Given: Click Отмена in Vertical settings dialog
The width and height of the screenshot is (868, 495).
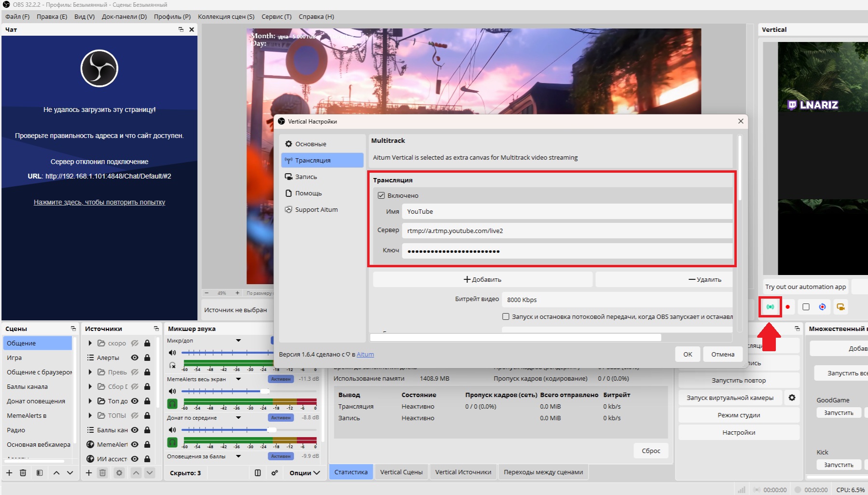Looking at the screenshot, I should [x=723, y=354].
